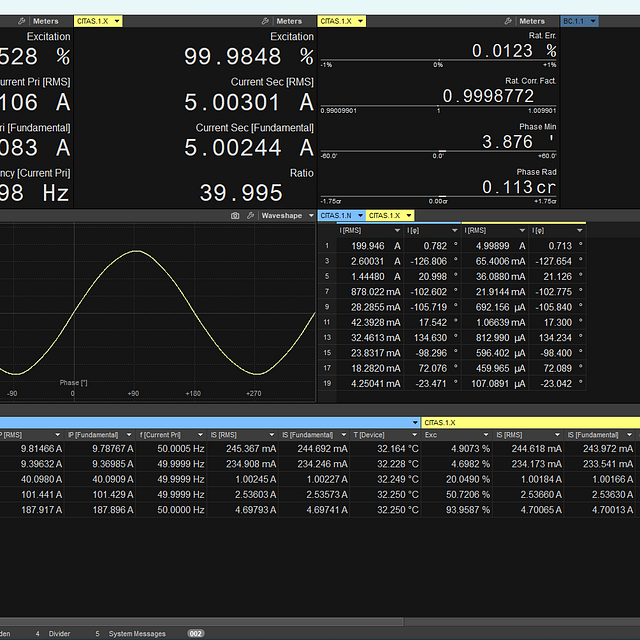Open settings wrench of the BC.1.1 Meters panel
Viewport: 640px width, 640px height.
(x=508, y=21)
